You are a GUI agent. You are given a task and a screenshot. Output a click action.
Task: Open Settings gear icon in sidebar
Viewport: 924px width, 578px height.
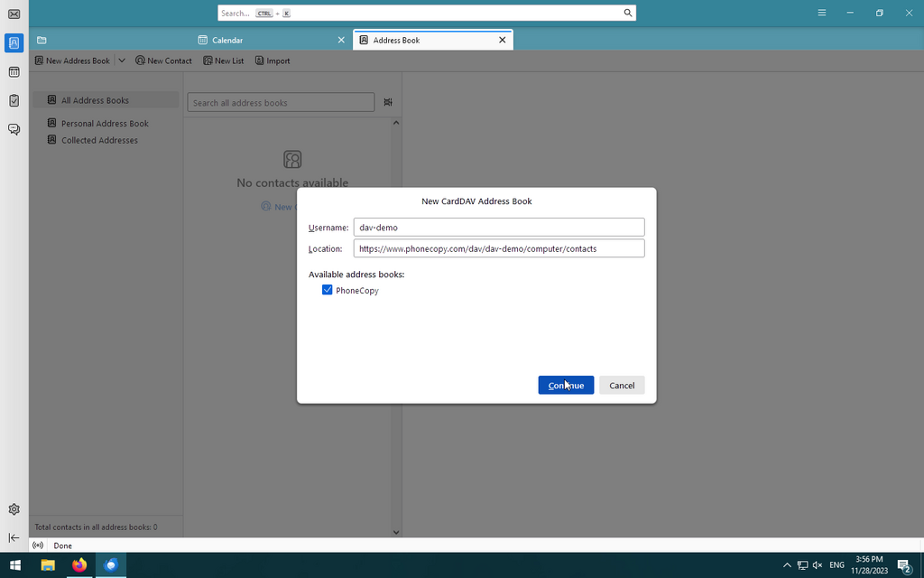pos(14,509)
